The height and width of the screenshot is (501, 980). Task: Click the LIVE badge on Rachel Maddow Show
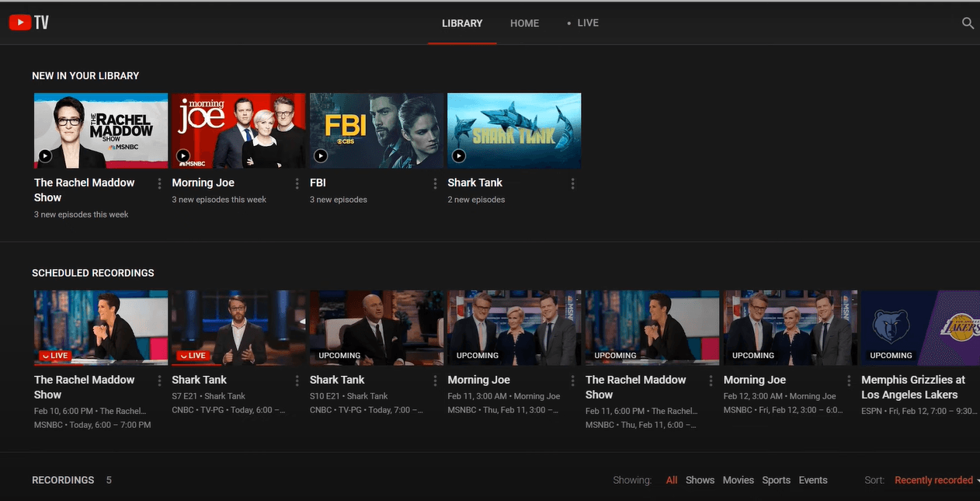coord(54,356)
